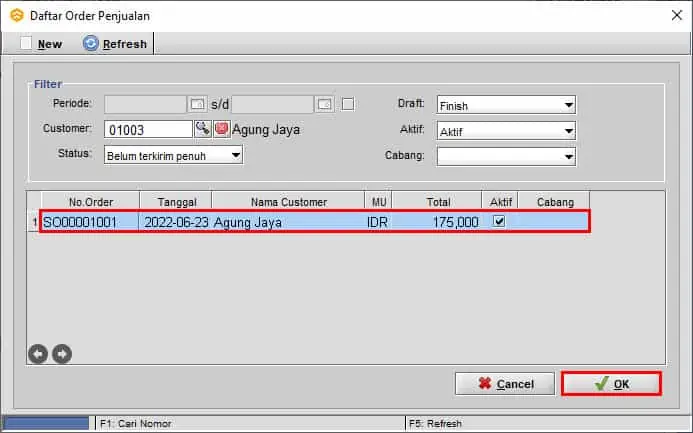Open the customer search lookup icon
This screenshot has width=693, height=433.
point(203,129)
